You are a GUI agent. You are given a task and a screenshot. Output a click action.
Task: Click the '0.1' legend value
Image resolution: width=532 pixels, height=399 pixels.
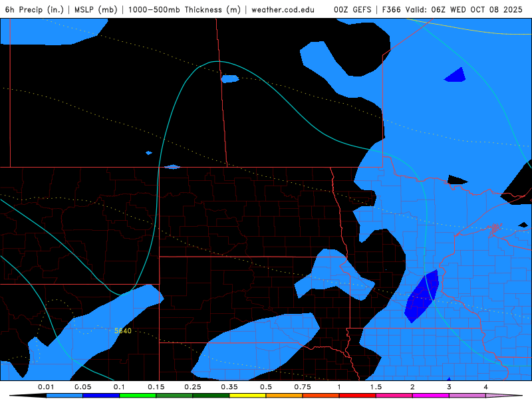click(119, 387)
